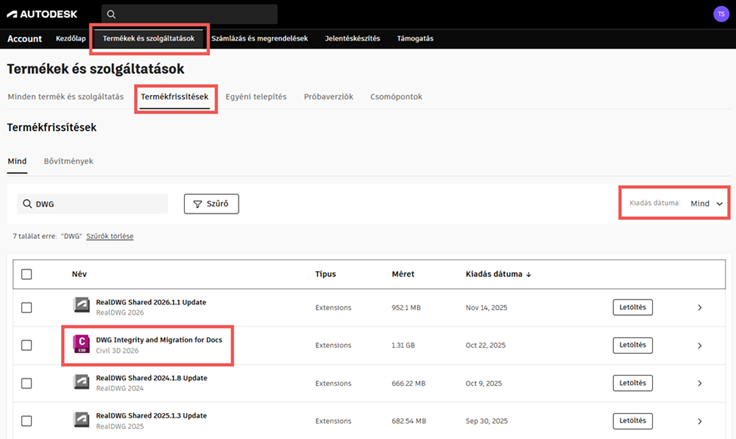This screenshot has height=439, width=736.
Task: Check the RealDWG Shared 2024.1.8 Update row
Action: click(27, 383)
